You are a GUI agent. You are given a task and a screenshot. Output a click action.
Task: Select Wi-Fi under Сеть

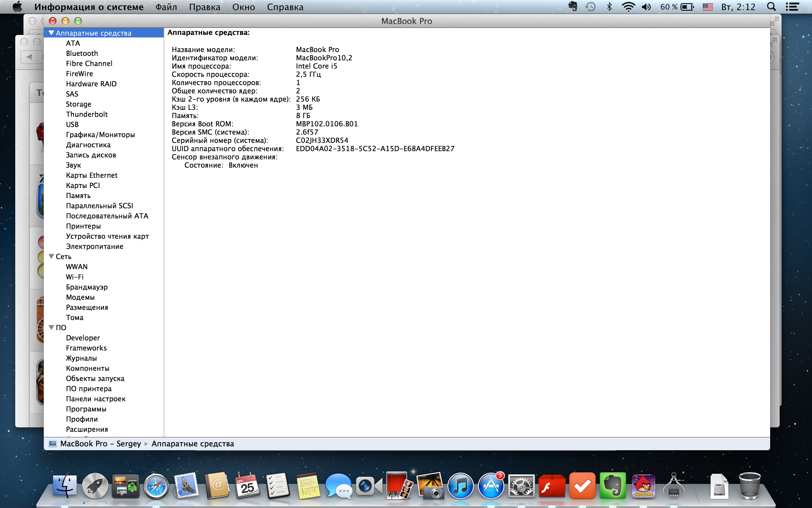(75, 277)
